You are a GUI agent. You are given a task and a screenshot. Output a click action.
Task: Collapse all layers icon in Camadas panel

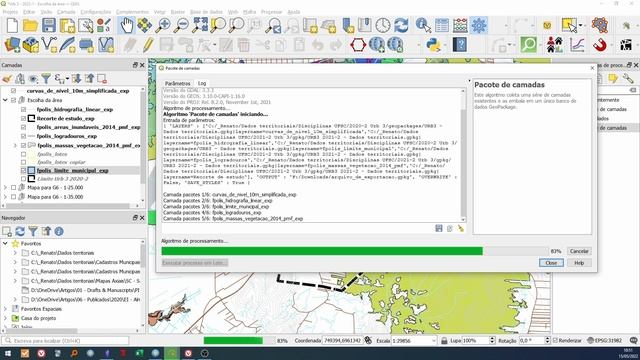pyautogui.click(x=89, y=79)
